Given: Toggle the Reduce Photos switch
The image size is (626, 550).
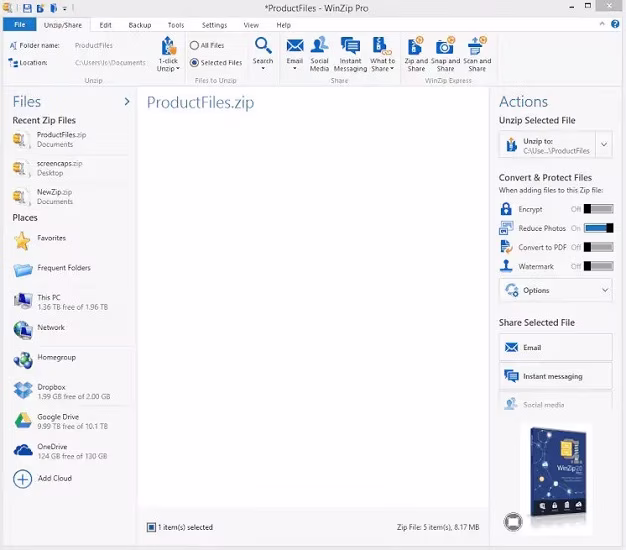Looking at the screenshot, I should coord(598,228).
